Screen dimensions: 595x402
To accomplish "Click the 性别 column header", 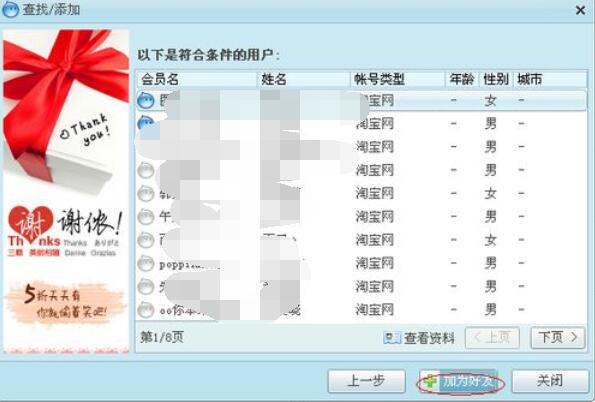I will pos(496,79).
